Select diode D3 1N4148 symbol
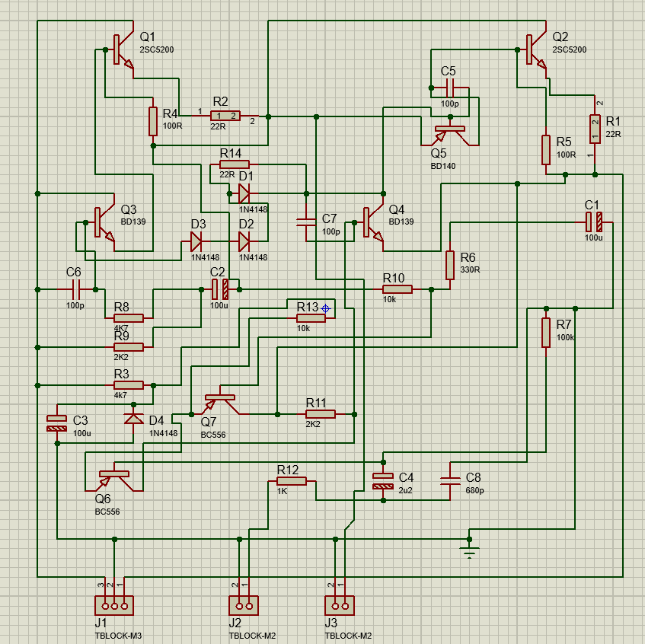This screenshot has width=645, height=644. (x=196, y=242)
